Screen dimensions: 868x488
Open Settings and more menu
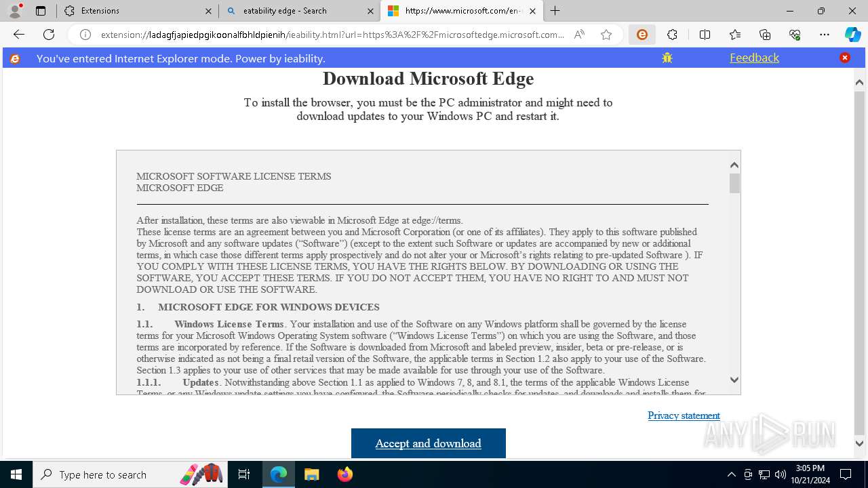point(825,35)
